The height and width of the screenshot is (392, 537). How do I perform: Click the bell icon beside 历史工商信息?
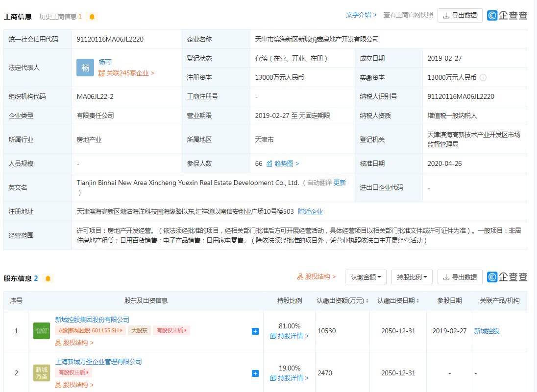(92, 17)
